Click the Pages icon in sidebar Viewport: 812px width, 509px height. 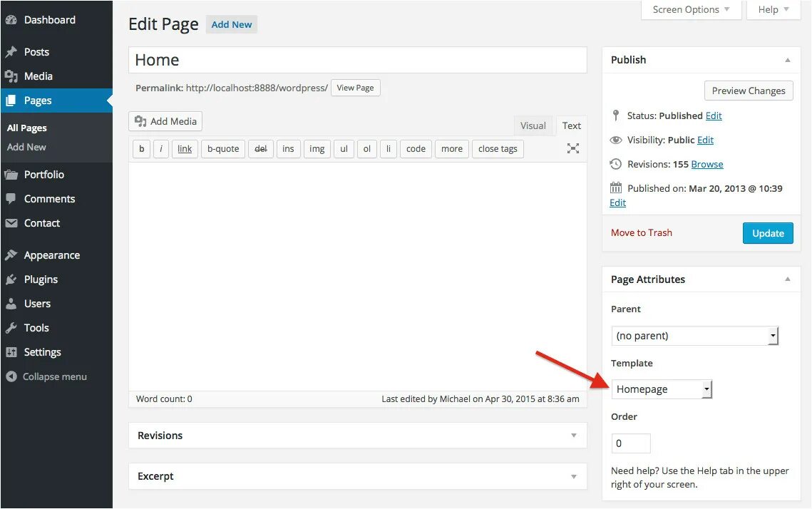click(x=11, y=101)
